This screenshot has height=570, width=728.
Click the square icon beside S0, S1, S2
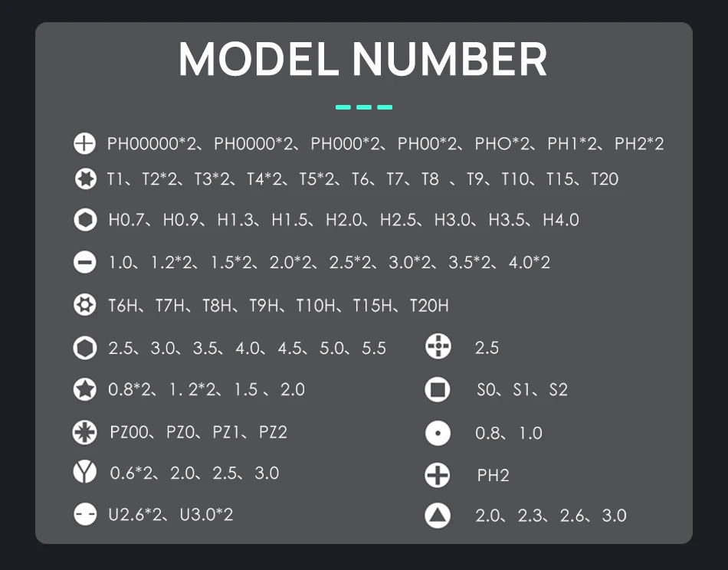(x=438, y=389)
